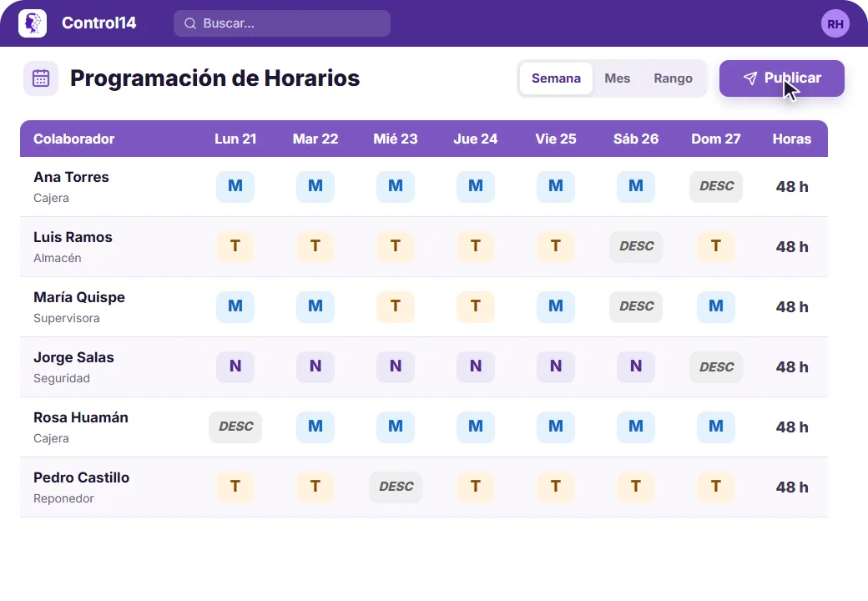The image size is (868, 601).
Task: Click Ana Torres's 48 h total
Action: (x=791, y=187)
